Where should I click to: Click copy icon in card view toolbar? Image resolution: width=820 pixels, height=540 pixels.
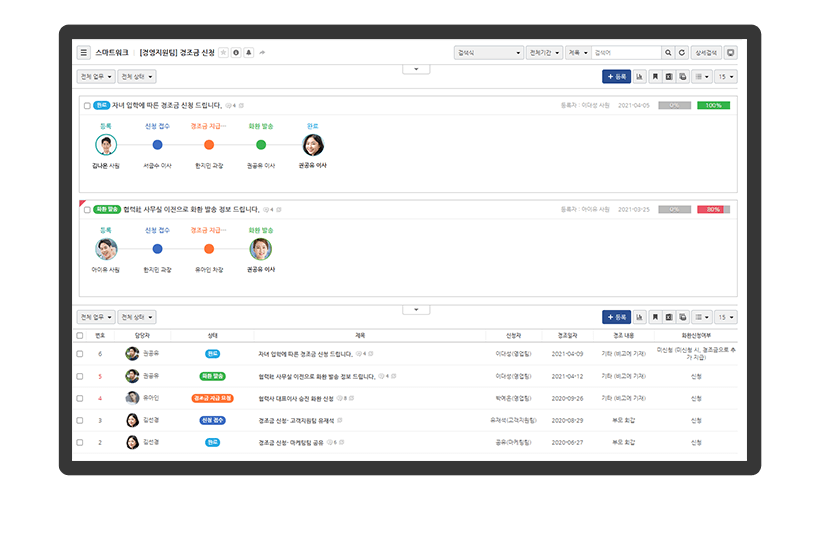point(682,76)
